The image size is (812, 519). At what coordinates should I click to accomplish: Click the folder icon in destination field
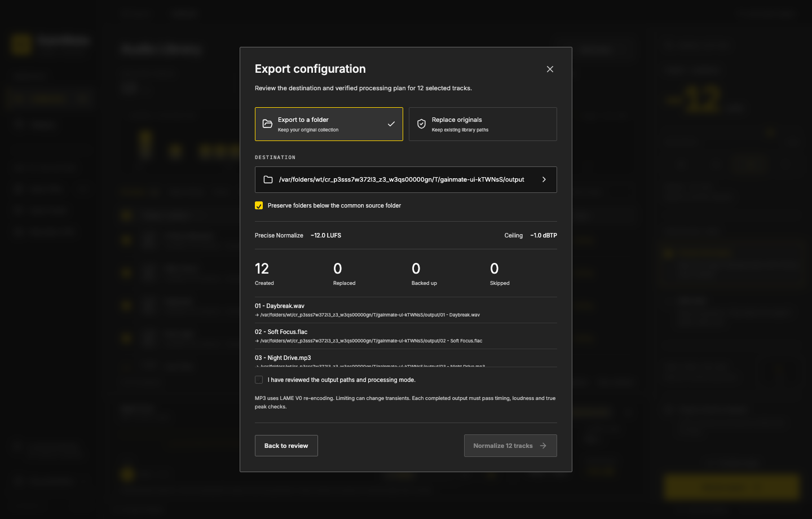click(x=268, y=179)
